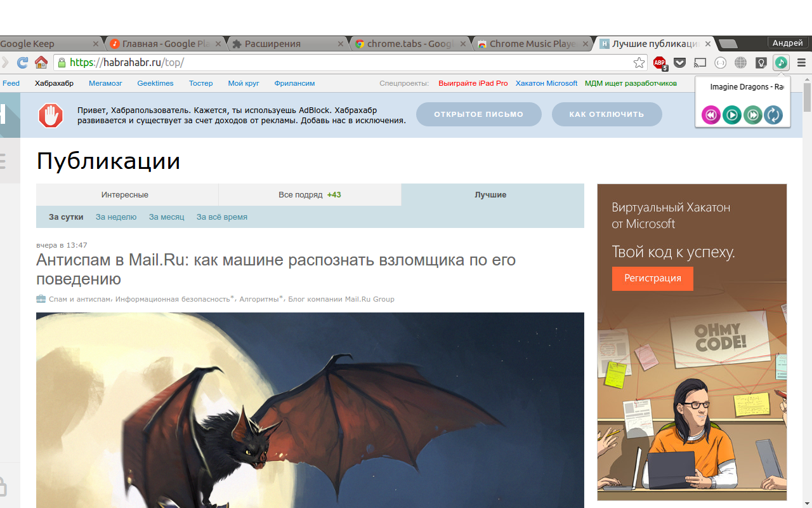Open the Спам и антиспам hub link
This screenshot has height=508, width=812.
point(80,299)
